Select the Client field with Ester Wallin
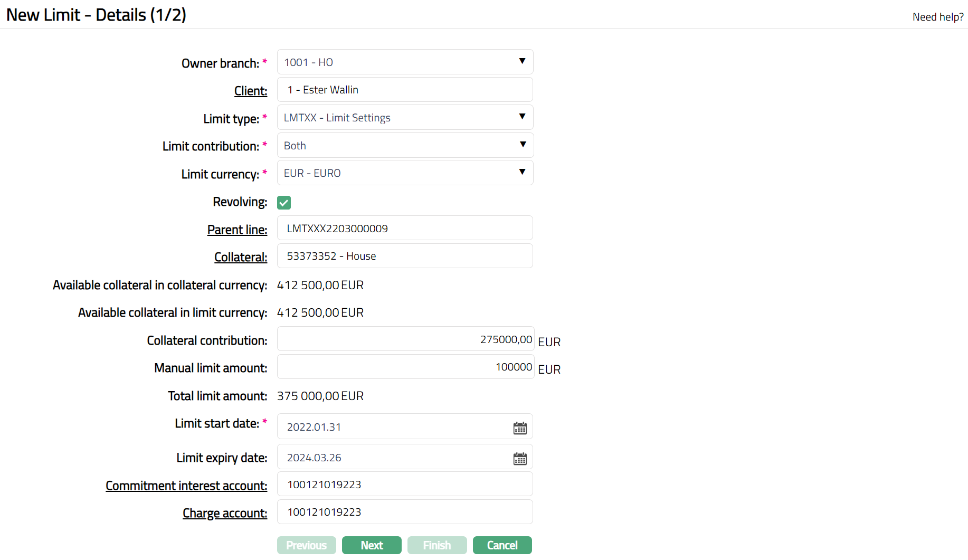 (405, 90)
